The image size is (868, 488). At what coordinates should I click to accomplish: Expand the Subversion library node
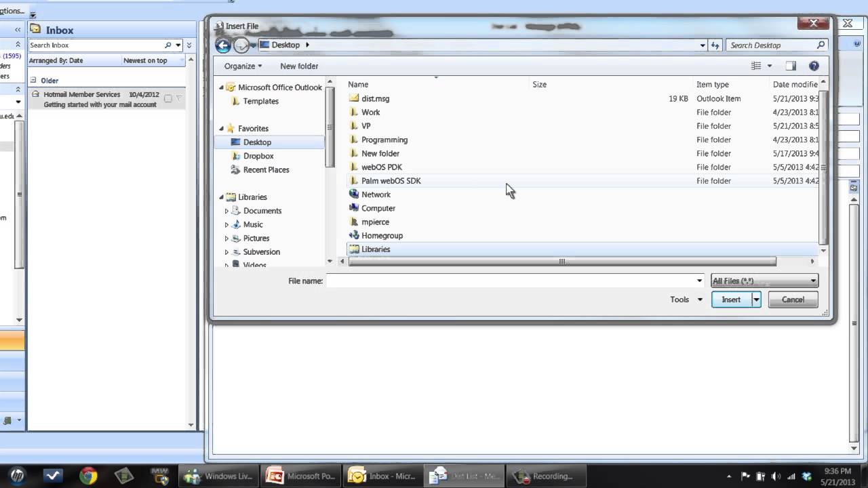click(x=226, y=252)
